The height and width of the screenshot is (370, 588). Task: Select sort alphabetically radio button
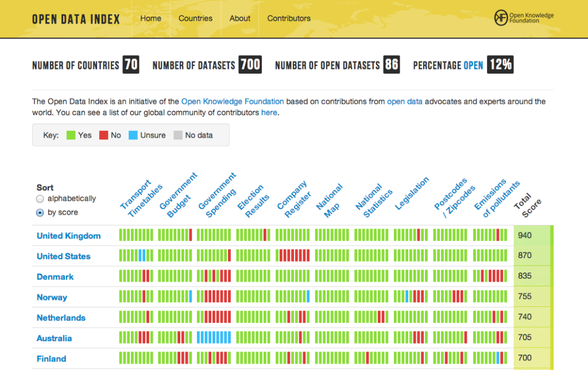click(x=40, y=199)
